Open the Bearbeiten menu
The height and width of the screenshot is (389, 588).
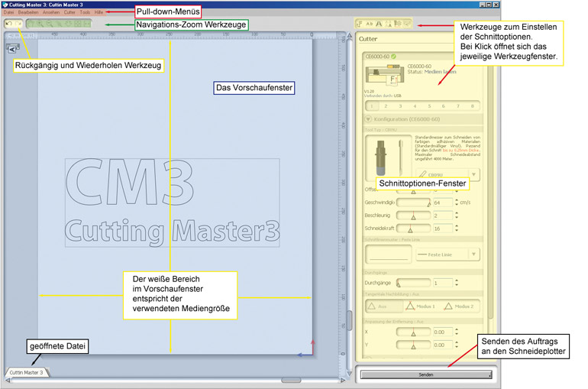(28, 12)
